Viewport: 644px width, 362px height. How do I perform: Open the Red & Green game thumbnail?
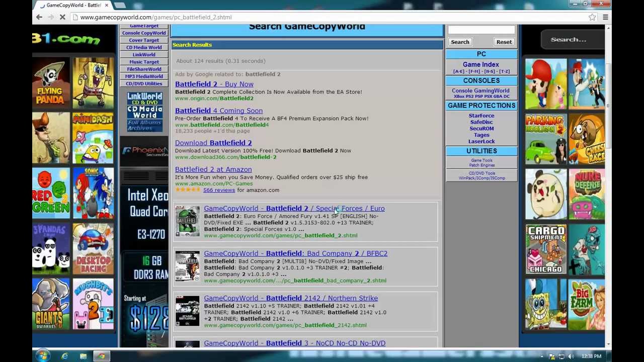point(51,194)
